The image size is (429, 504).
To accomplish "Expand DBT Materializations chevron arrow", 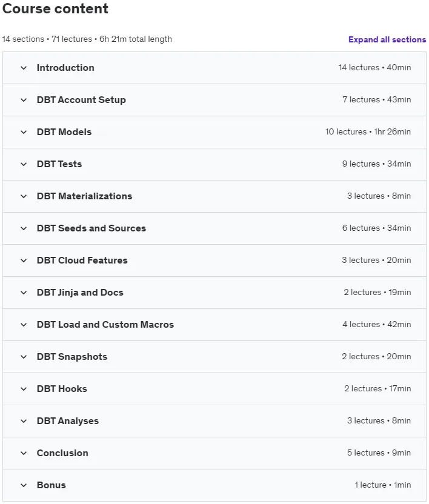I will tap(24, 196).
